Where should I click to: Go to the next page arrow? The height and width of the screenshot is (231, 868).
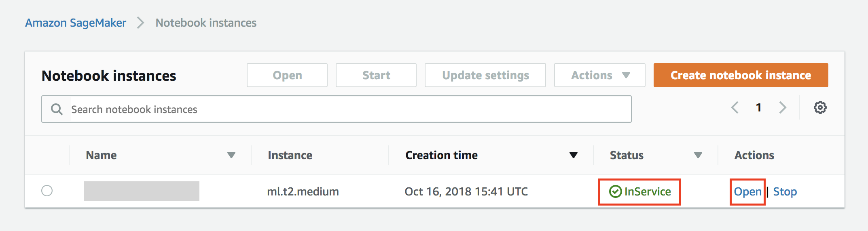(783, 107)
